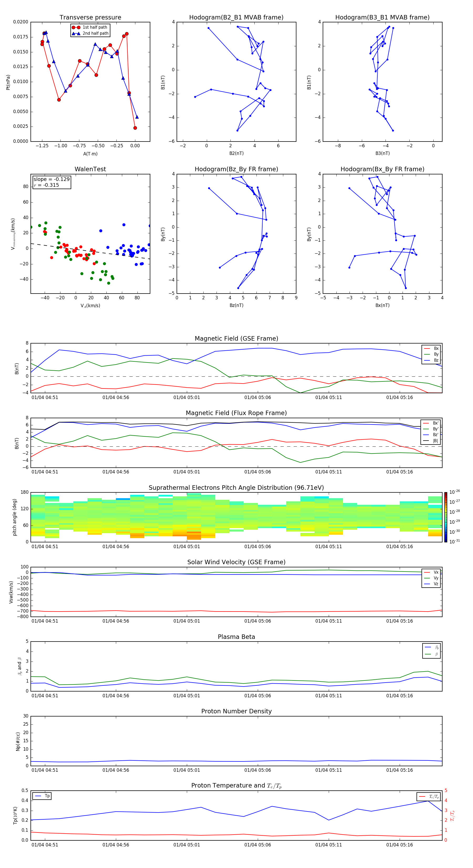
Task: Select Bz' in the flux rope legend
Action: pyautogui.click(x=431, y=435)
